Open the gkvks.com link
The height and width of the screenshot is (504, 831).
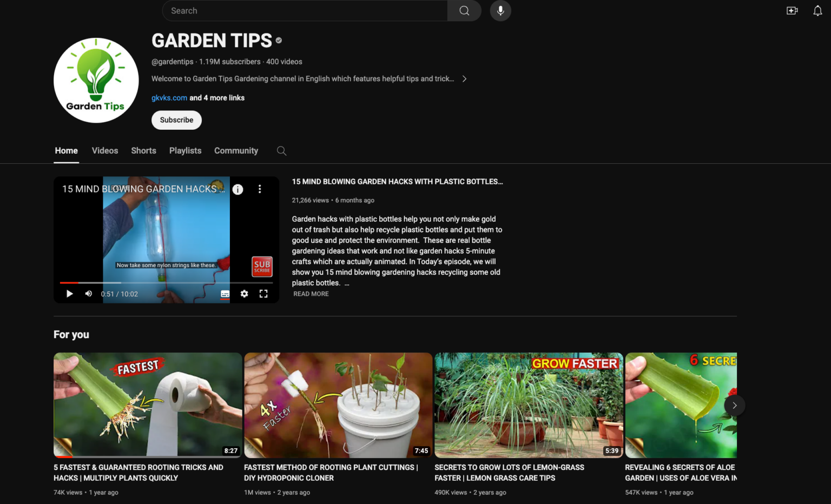(169, 98)
